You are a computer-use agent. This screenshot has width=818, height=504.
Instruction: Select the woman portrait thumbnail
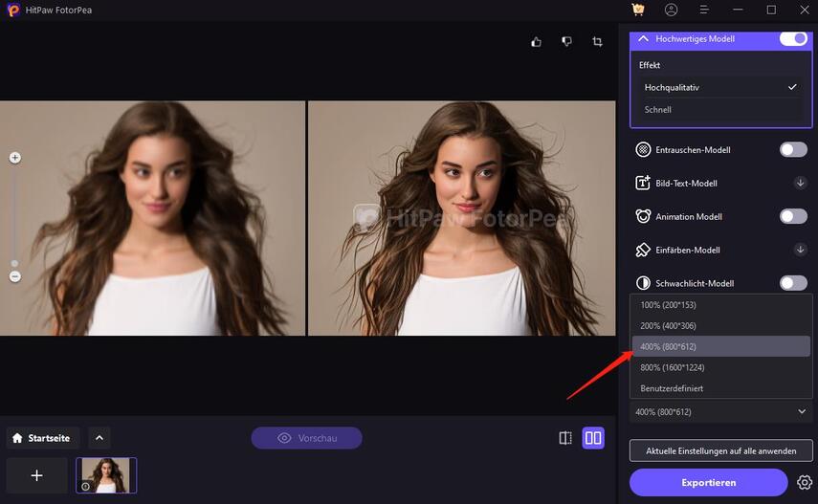[x=106, y=475]
